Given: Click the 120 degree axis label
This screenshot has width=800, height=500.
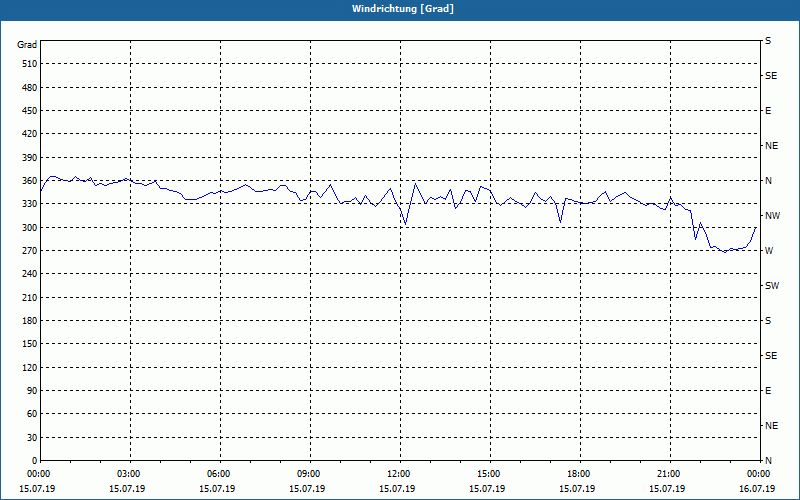Looking at the screenshot, I should 29,367.
